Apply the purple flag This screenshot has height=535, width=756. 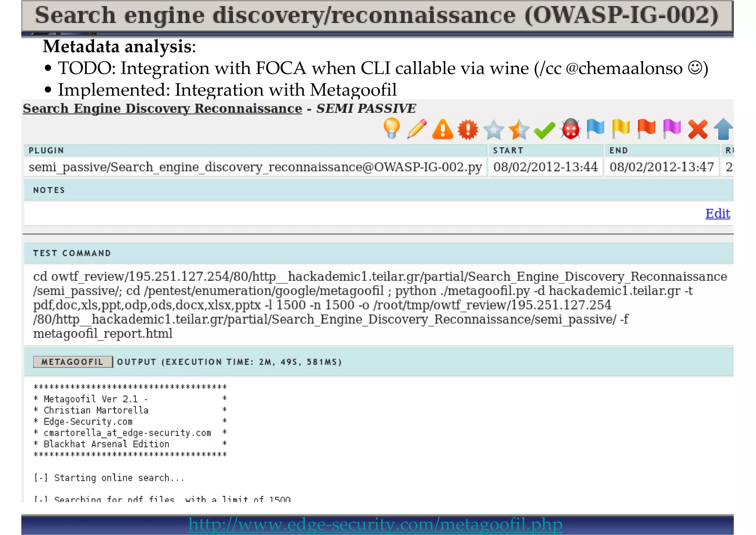click(672, 129)
